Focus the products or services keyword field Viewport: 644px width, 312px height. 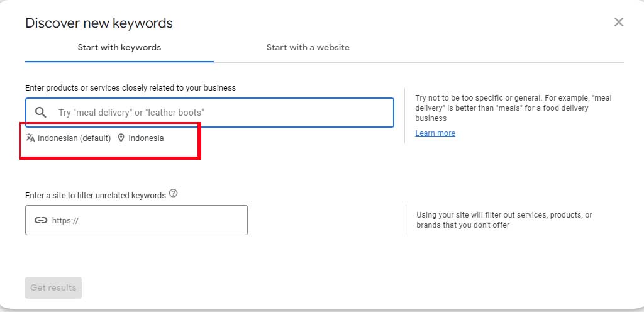(x=209, y=113)
